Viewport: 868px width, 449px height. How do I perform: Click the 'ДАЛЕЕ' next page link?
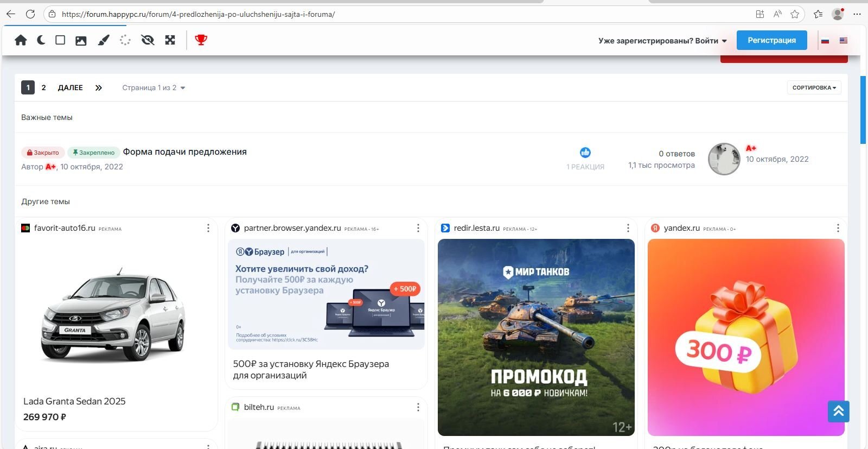[x=71, y=87]
